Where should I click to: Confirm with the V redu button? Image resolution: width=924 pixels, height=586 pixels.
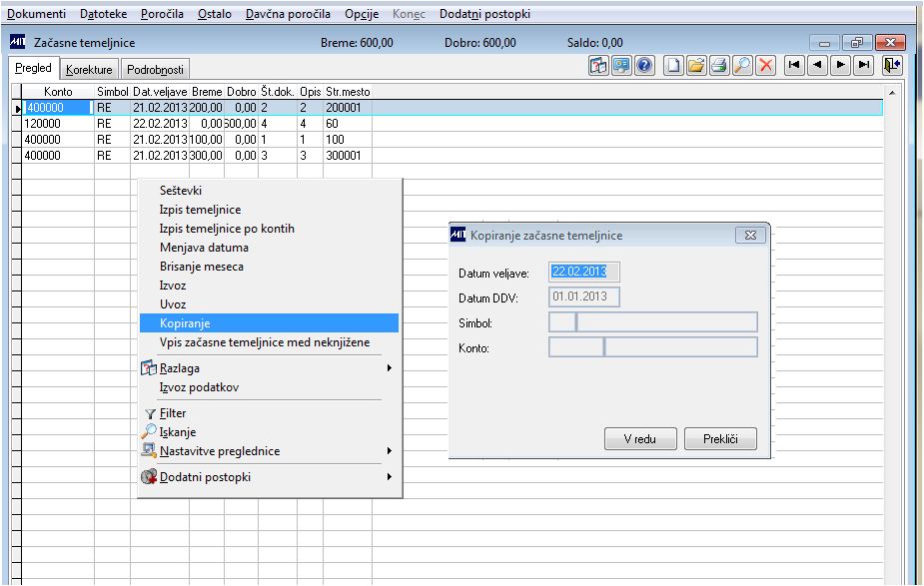(x=640, y=439)
